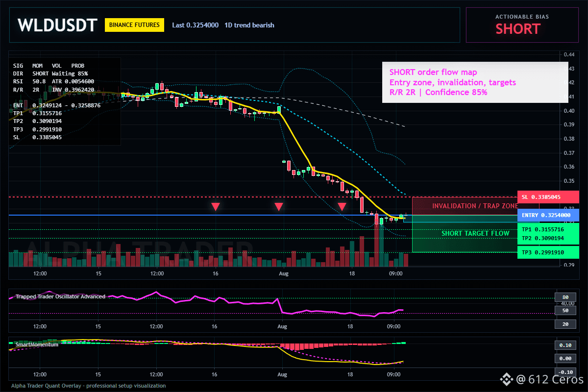This screenshot has width=588, height=392.
Task: Click the SHORT TARGET FLOW zone label
Action: point(475,234)
